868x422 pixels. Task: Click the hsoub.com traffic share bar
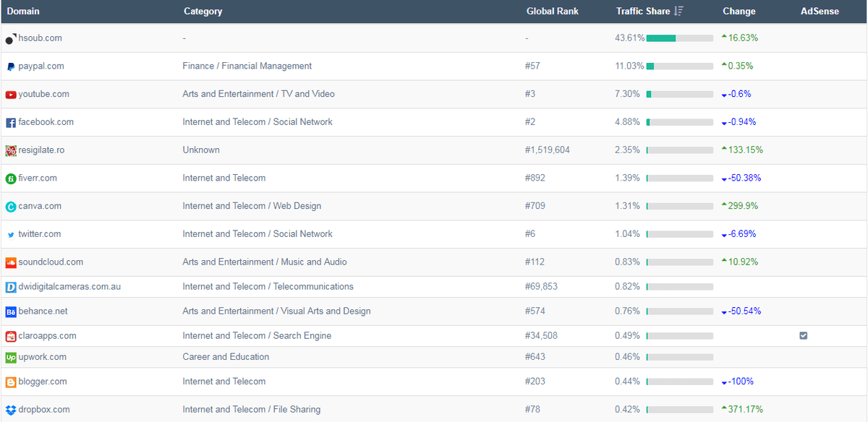[679, 38]
